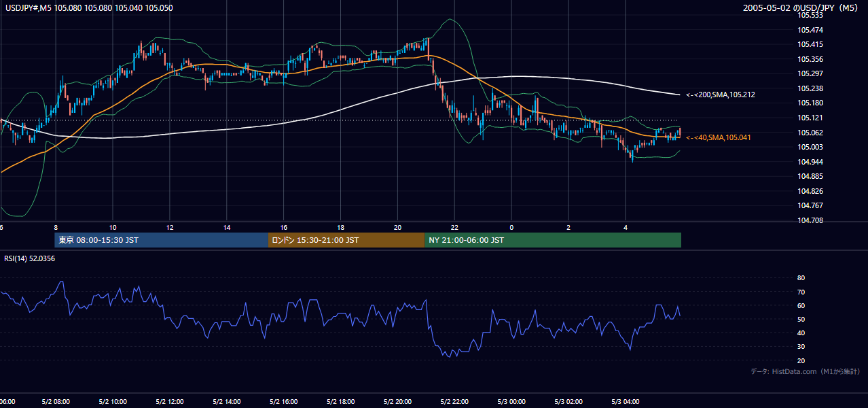
Task: Click price axis value 104.767
Action: pyautogui.click(x=810, y=205)
